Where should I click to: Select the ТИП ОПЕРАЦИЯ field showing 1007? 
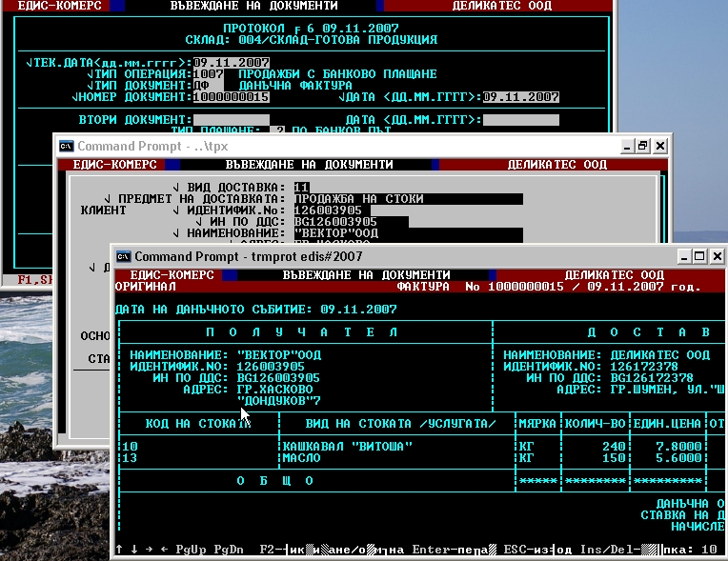click(208, 74)
